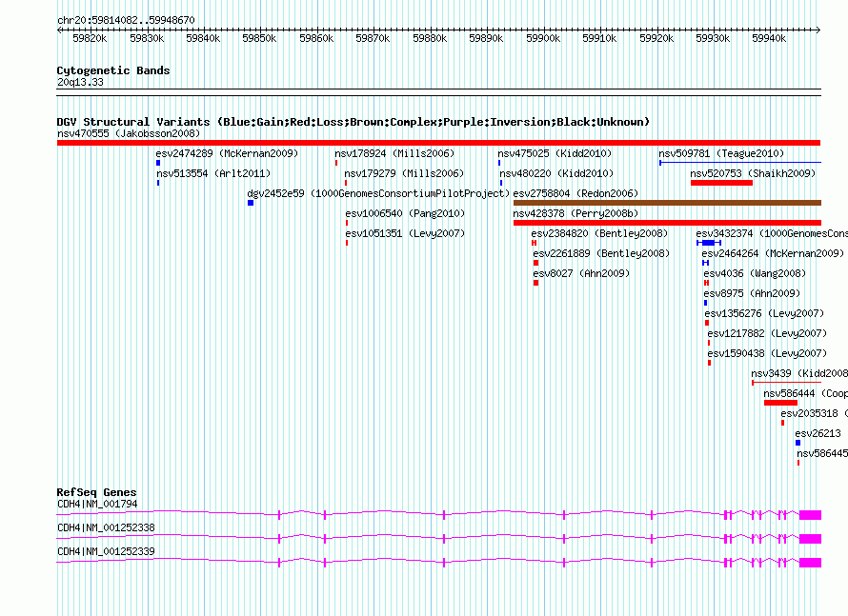Open the esv2474289 (McKernan2009) label
848x616 pixels.
point(227,153)
